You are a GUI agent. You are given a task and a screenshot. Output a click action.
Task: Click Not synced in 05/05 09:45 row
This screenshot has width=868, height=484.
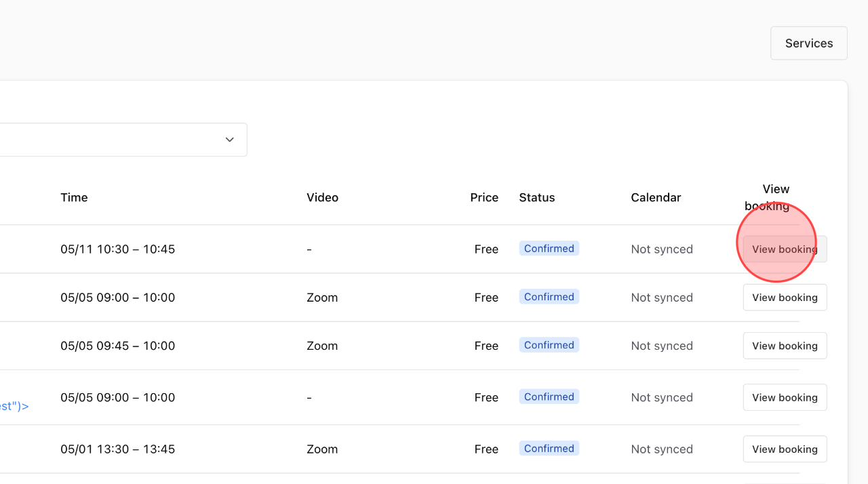click(x=662, y=346)
